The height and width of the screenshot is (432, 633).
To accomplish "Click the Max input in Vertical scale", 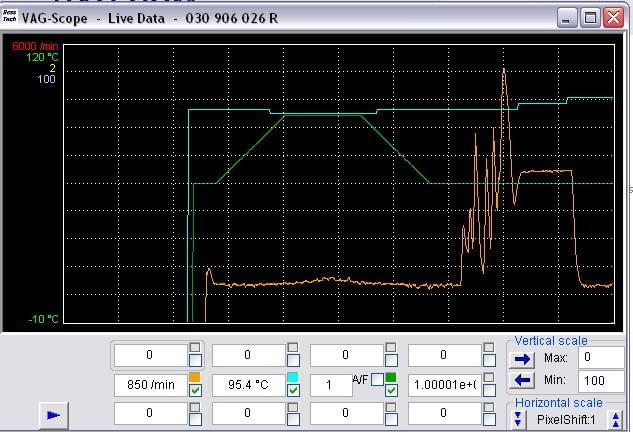I will coord(601,357).
